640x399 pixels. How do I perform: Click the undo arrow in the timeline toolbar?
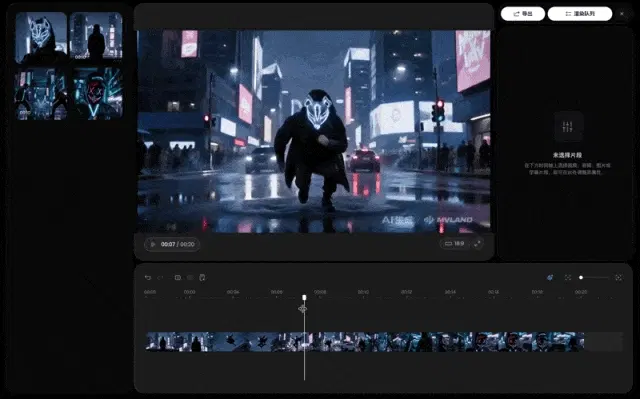(x=148, y=278)
